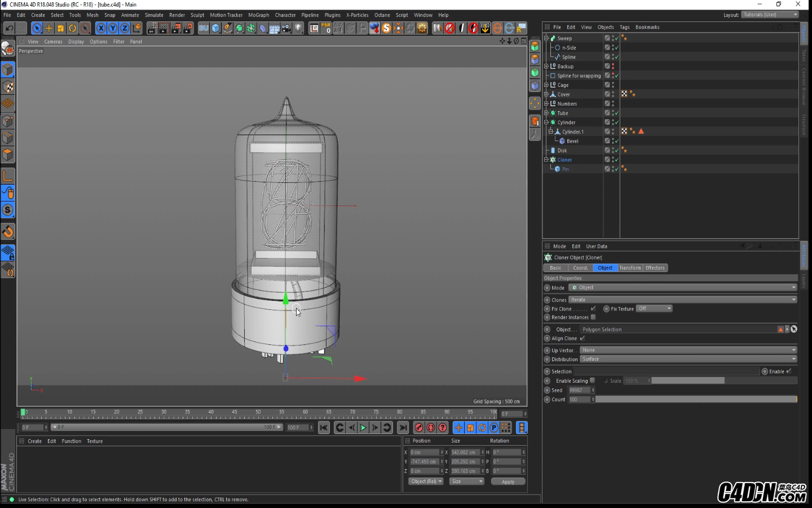
Task: Toggle the Sweep object enable checkmark
Action: tap(617, 38)
